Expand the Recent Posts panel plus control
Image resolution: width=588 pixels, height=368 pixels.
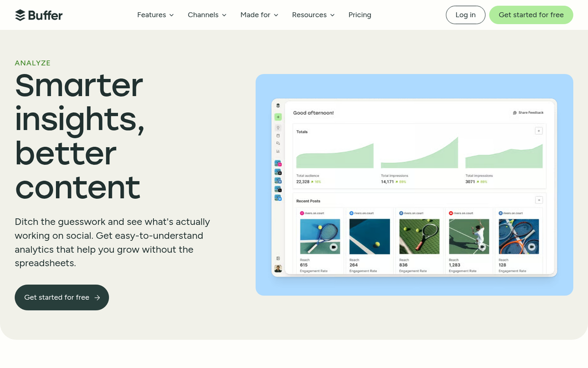pos(539,200)
